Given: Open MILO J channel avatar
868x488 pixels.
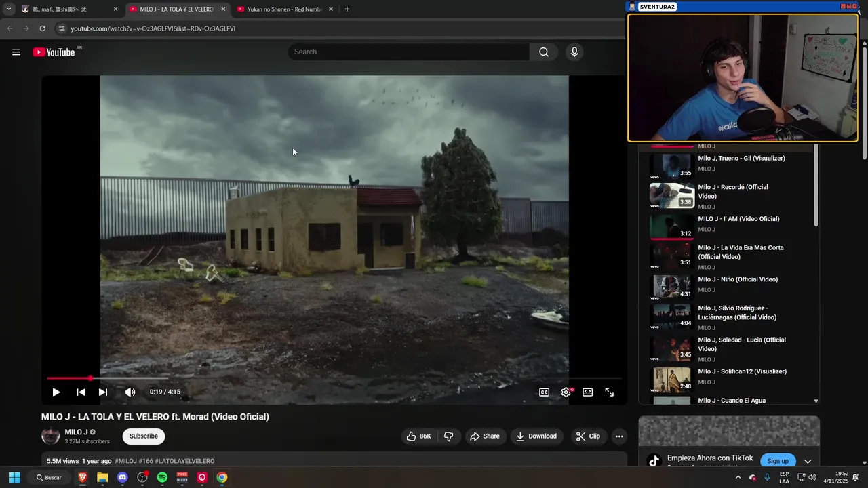Looking at the screenshot, I should pos(51,436).
